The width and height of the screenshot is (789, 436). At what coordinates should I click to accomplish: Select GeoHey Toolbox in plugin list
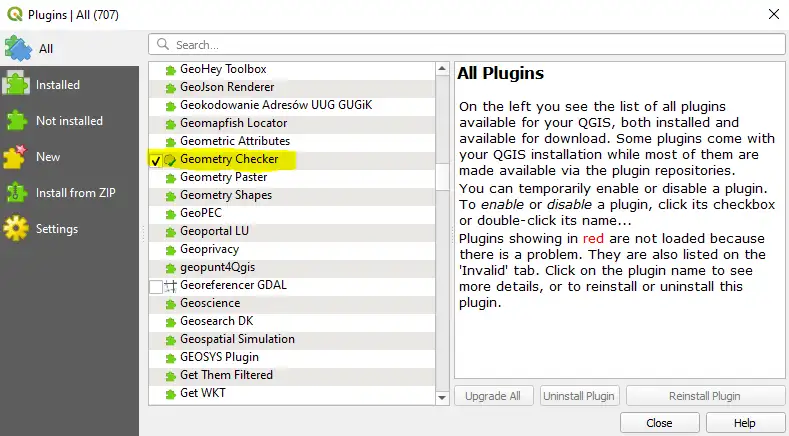[x=222, y=69]
